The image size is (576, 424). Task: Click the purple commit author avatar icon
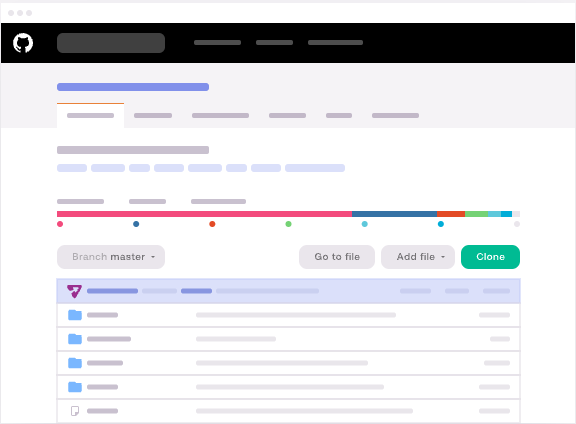point(75,291)
